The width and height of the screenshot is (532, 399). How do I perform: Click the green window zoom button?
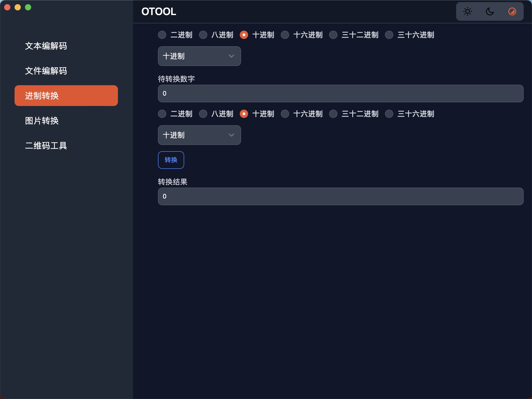pyautogui.click(x=28, y=7)
